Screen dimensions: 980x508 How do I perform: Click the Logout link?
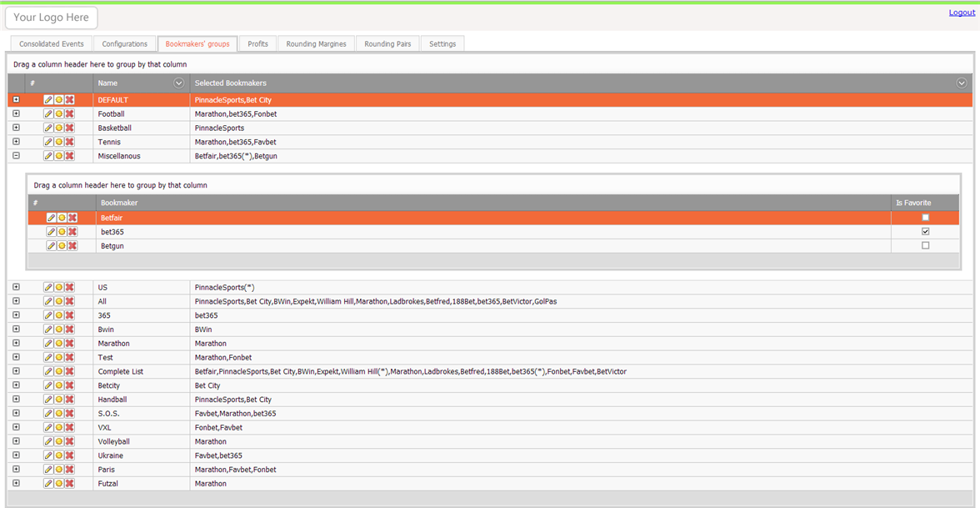[962, 13]
